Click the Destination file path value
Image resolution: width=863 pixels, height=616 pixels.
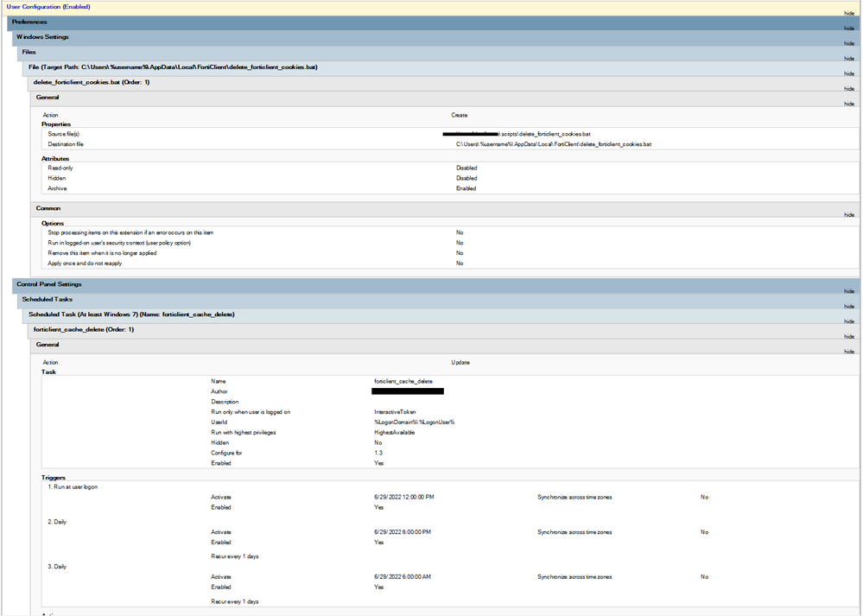(553, 144)
